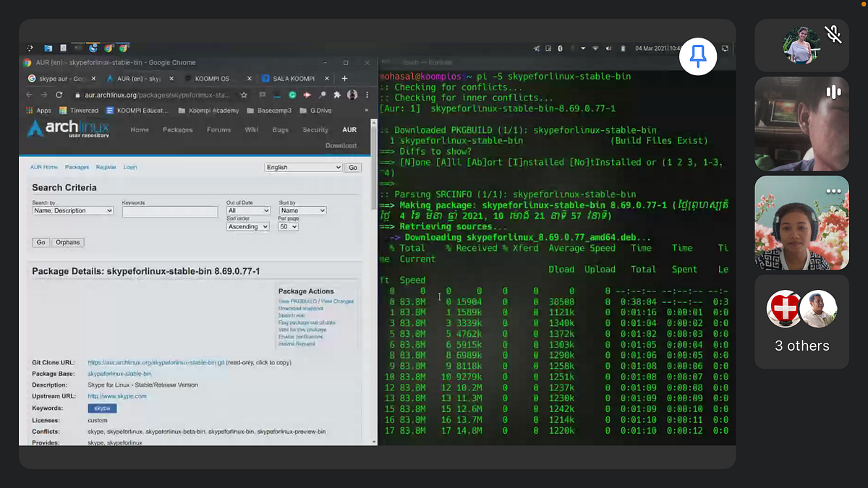The width and height of the screenshot is (868, 488).
Task: Click the Grammarly extension icon in Chrome
Action: click(292, 95)
